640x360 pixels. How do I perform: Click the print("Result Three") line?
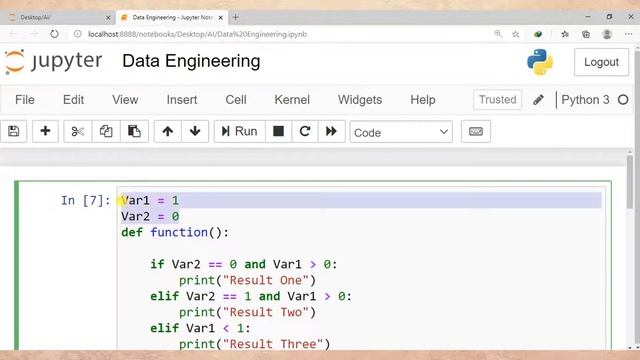(x=254, y=344)
